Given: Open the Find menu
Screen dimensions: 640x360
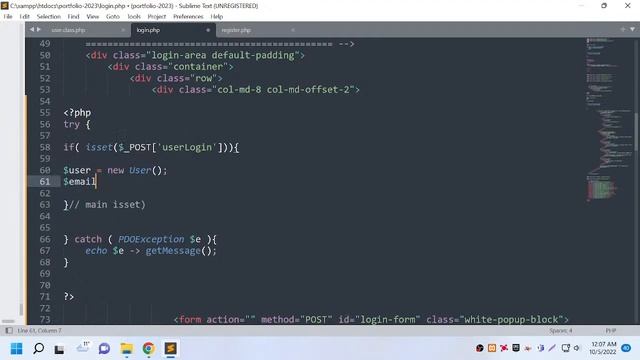Looking at the screenshot, I should (x=73, y=17).
